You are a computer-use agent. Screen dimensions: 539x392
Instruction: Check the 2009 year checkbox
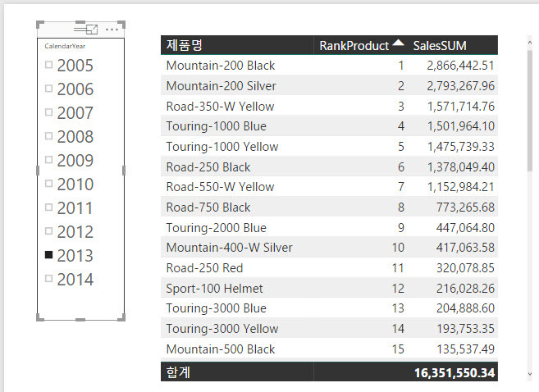coord(48,159)
